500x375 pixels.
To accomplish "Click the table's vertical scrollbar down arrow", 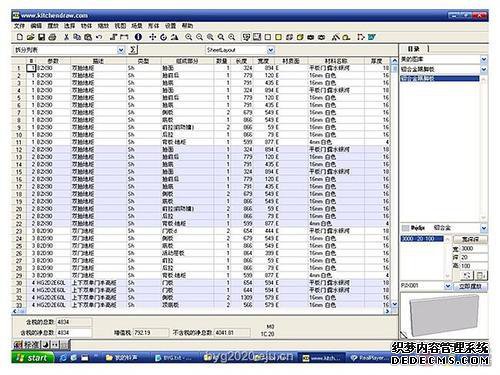I will (x=394, y=304).
